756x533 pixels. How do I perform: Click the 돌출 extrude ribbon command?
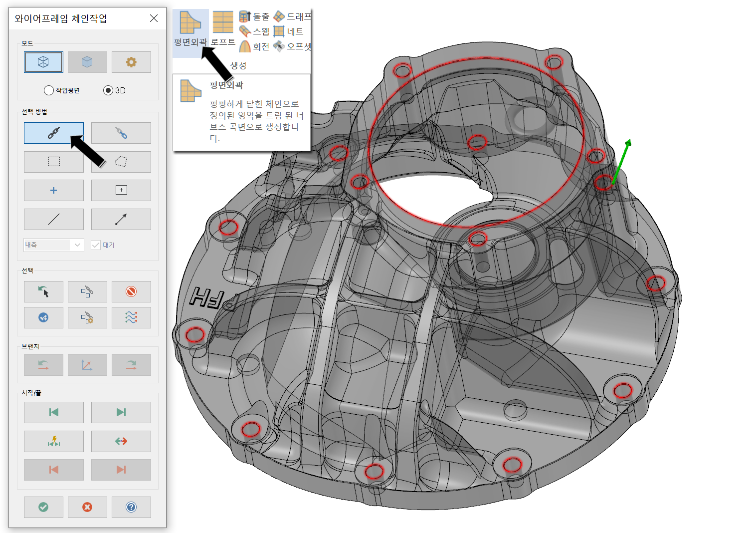pos(254,16)
